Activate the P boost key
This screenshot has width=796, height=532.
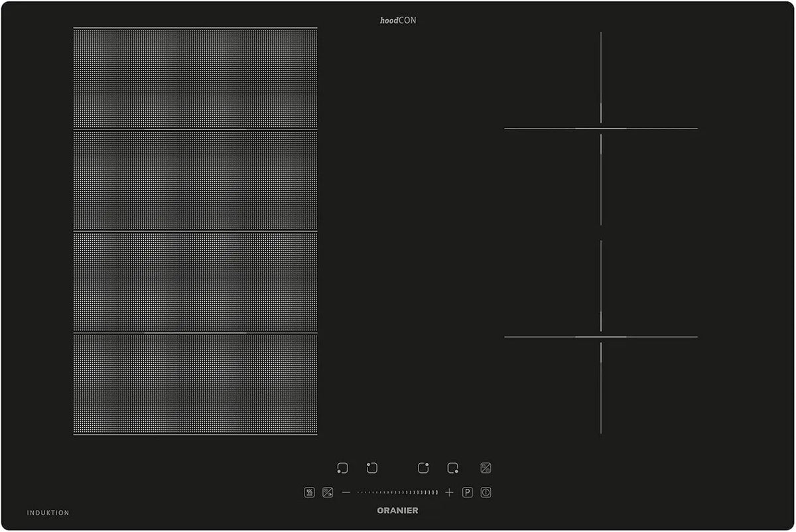(x=467, y=493)
